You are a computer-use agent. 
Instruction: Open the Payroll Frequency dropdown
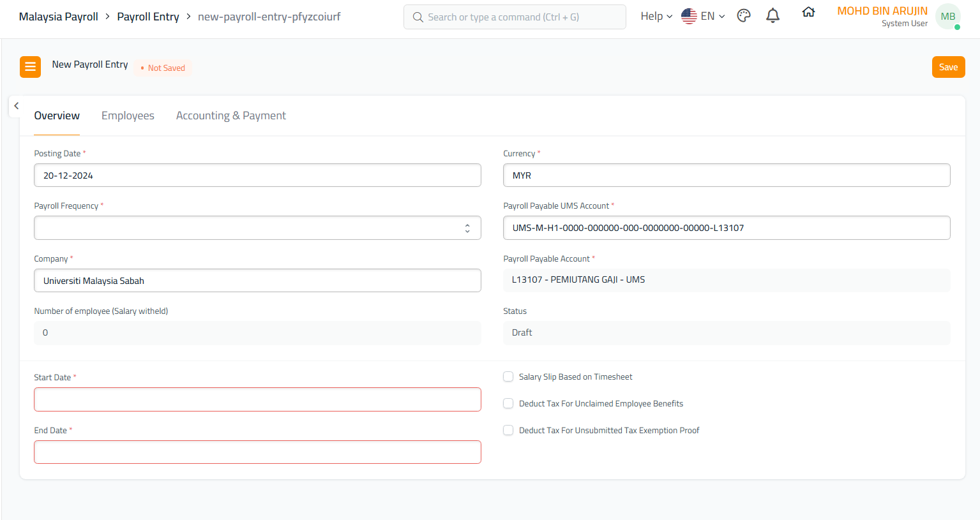pos(257,228)
